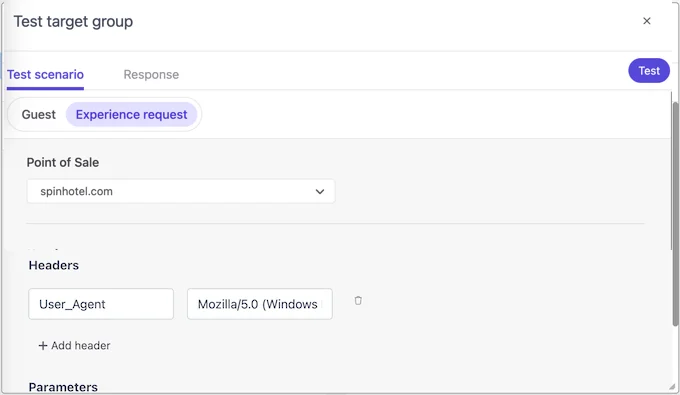Click the Test target group title
The height and width of the screenshot is (395, 680).
(x=73, y=22)
